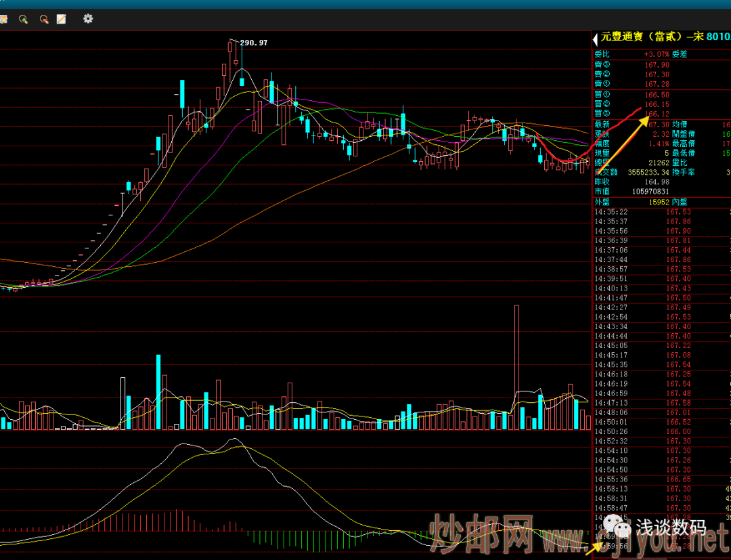Select the 賣① price 167.28 row
Screen dimensions: 731x560
(x=657, y=84)
